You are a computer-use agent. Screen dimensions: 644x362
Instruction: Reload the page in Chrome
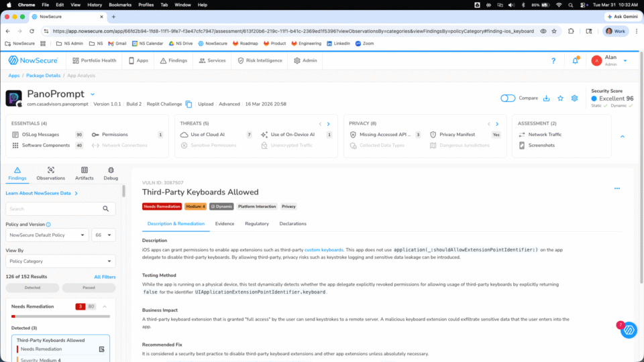pos(32,32)
